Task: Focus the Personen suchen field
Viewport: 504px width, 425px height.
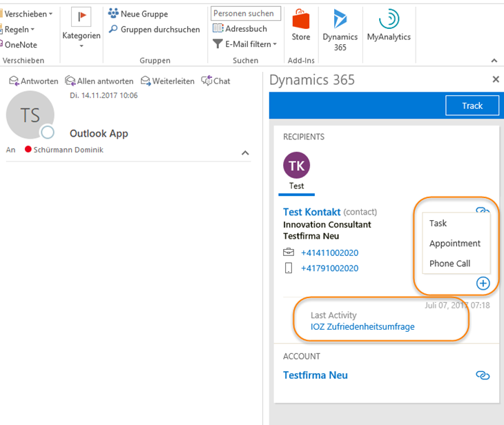Action: pyautogui.click(x=246, y=13)
